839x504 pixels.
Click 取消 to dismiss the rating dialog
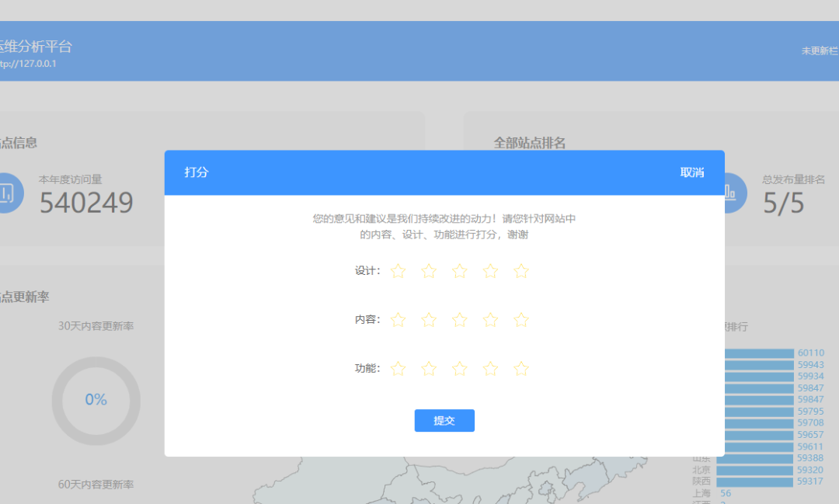pos(692,172)
